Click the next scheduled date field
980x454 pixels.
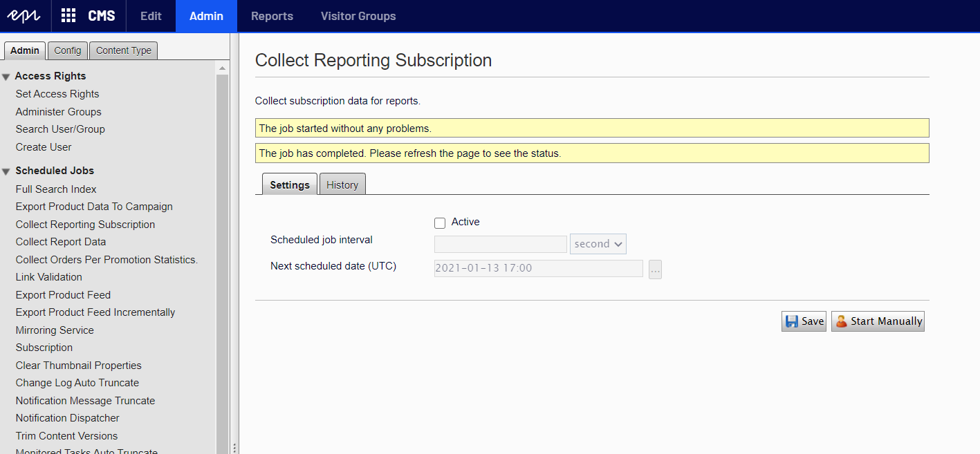(539, 268)
